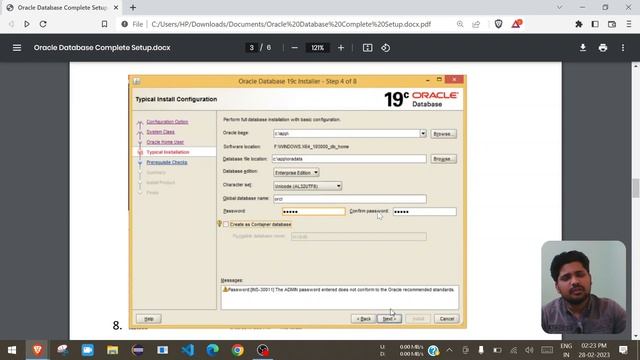Click the fit to page icon
The height and width of the screenshot is (360, 640).
(x=367, y=48)
